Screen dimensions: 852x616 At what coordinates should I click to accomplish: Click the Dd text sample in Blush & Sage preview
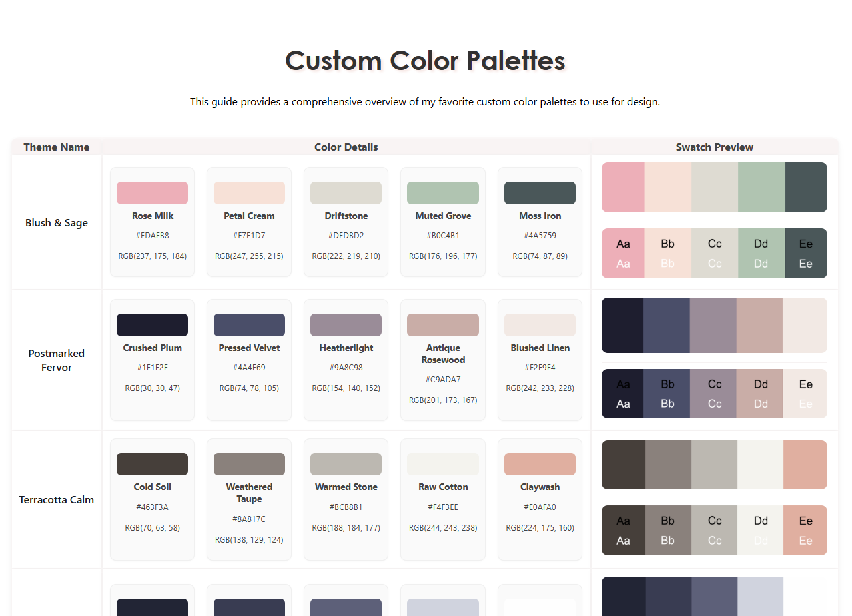coord(761,254)
